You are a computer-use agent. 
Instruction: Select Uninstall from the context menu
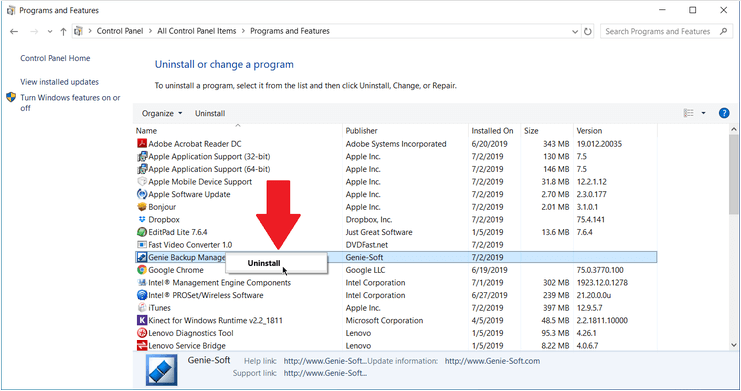[x=276, y=263]
